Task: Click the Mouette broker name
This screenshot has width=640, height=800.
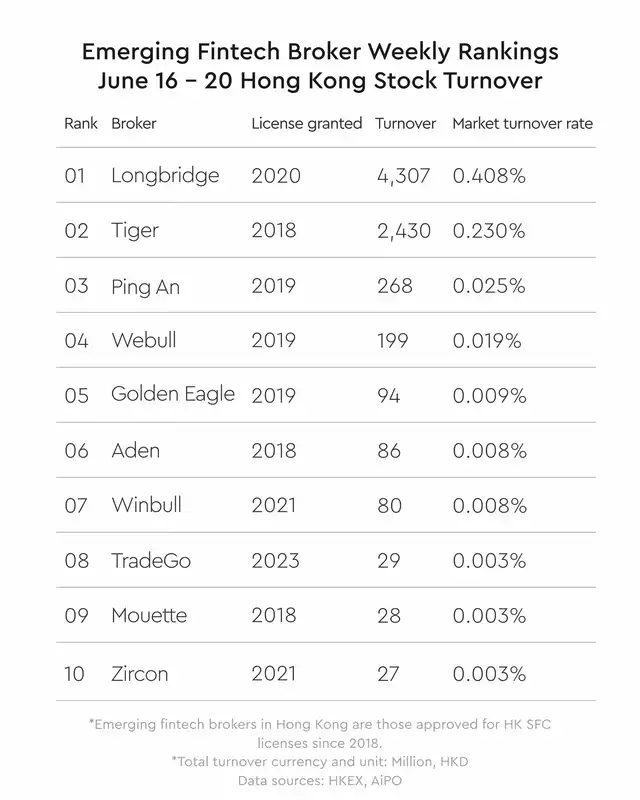Action: (149, 615)
